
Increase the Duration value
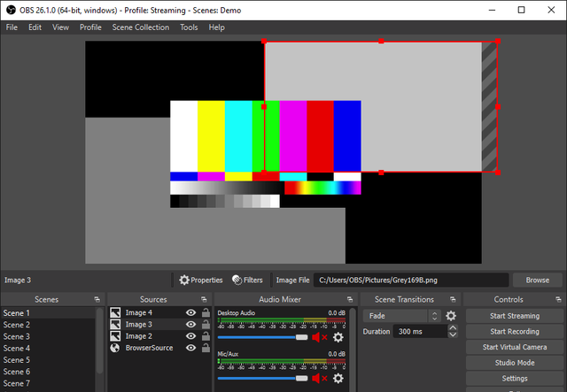pos(453,328)
